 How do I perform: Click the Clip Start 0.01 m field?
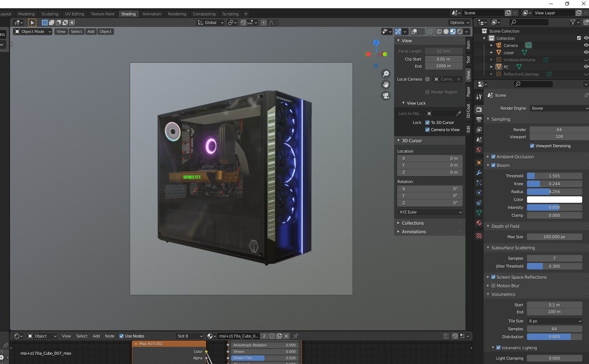click(444, 59)
